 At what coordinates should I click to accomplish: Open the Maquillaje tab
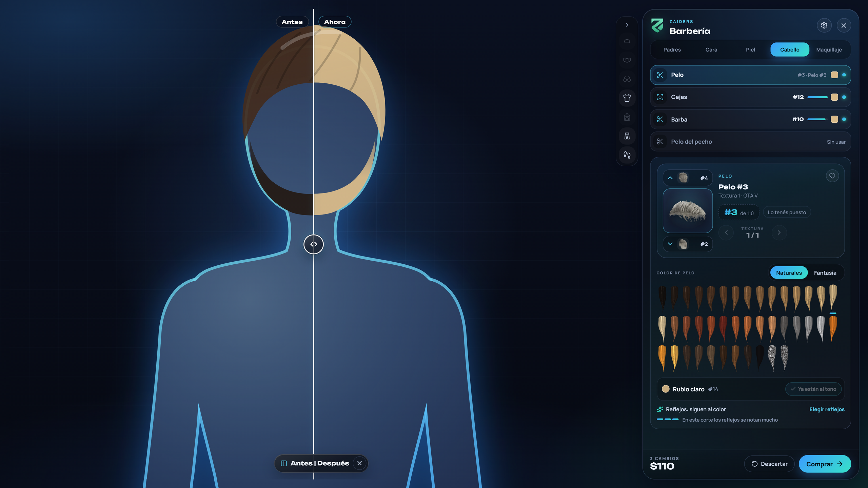[829, 49]
